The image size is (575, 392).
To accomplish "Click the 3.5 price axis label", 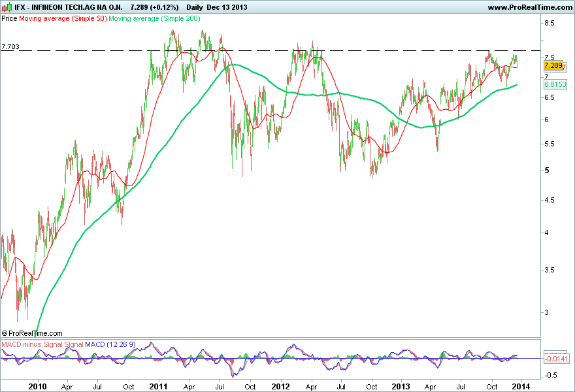I will pyautogui.click(x=550, y=270).
